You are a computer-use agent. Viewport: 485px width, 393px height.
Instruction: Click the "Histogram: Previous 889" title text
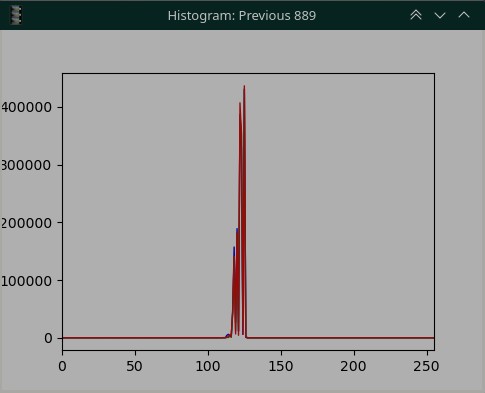point(242,16)
